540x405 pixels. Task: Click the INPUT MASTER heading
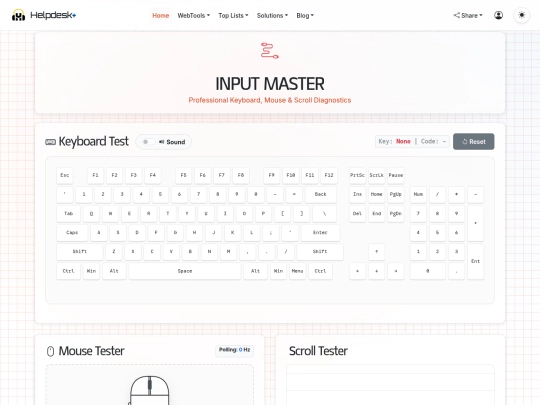coord(270,84)
